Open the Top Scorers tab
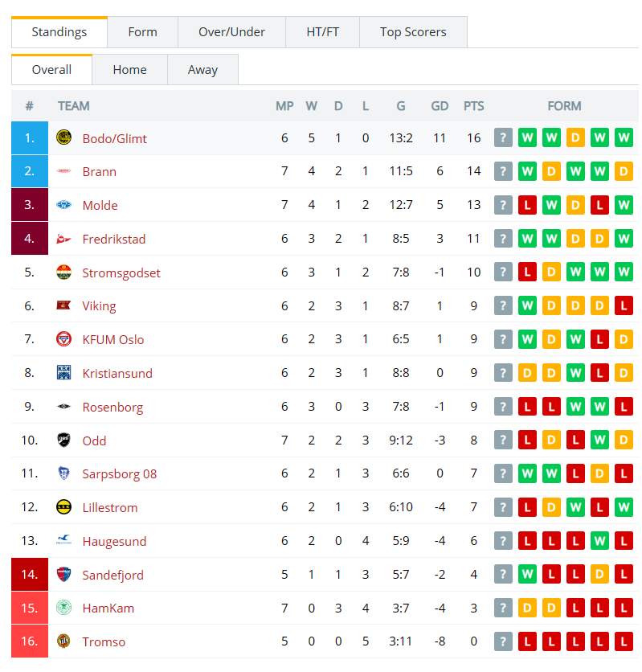 [x=413, y=32]
